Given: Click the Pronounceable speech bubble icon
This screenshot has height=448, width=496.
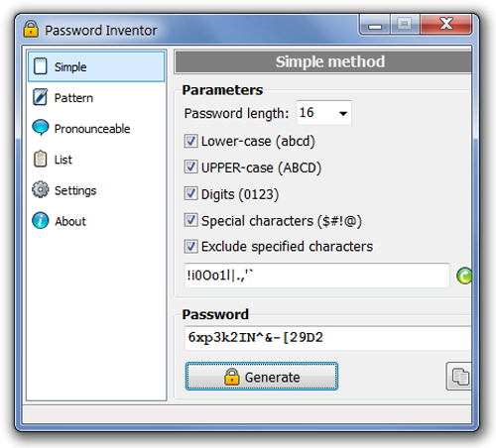Looking at the screenshot, I should (41, 127).
